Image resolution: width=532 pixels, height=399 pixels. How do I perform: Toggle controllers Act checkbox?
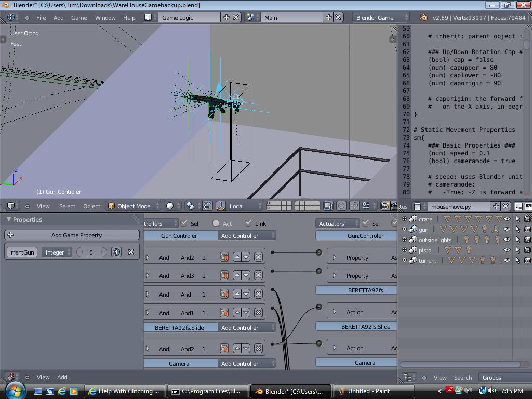(216, 223)
